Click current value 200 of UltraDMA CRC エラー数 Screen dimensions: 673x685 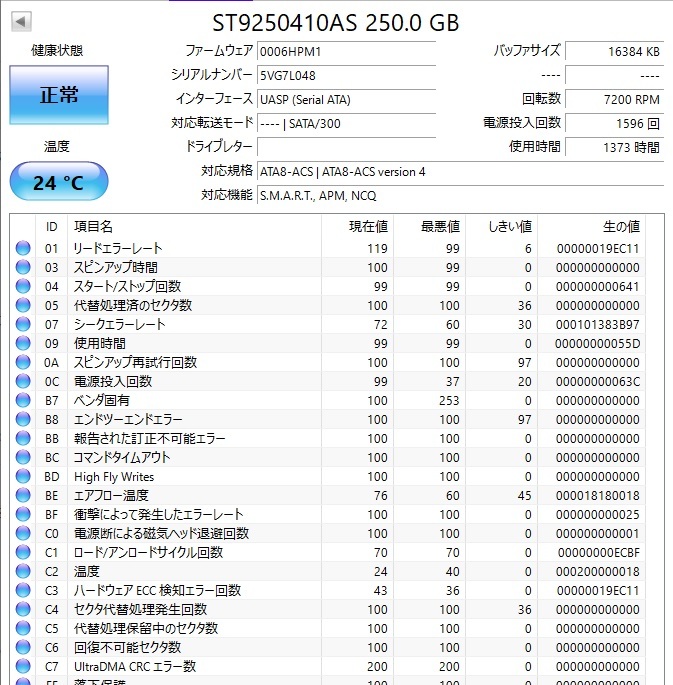pyautogui.click(x=377, y=667)
